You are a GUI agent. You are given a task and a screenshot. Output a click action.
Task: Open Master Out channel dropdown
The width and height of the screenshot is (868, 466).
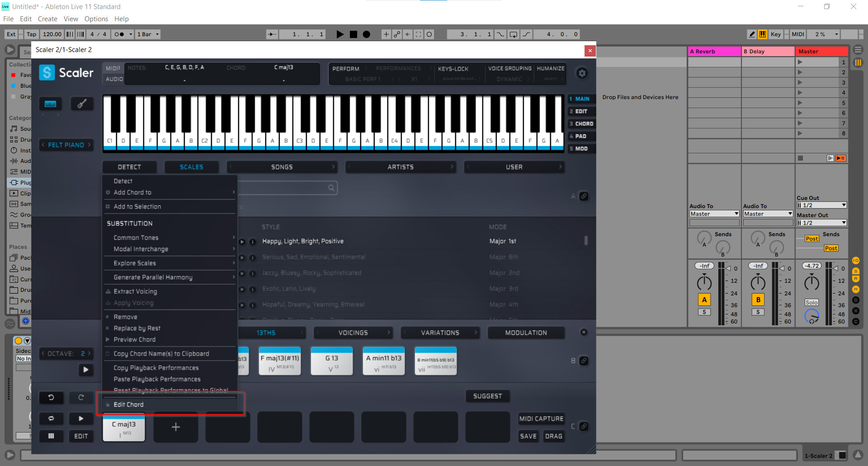click(x=821, y=223)
